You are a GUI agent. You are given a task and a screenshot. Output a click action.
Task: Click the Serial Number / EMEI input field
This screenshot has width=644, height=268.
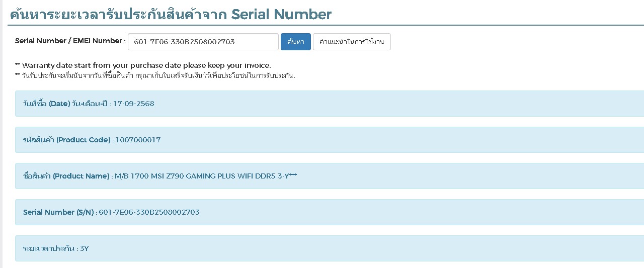click(x=203, y=42)
